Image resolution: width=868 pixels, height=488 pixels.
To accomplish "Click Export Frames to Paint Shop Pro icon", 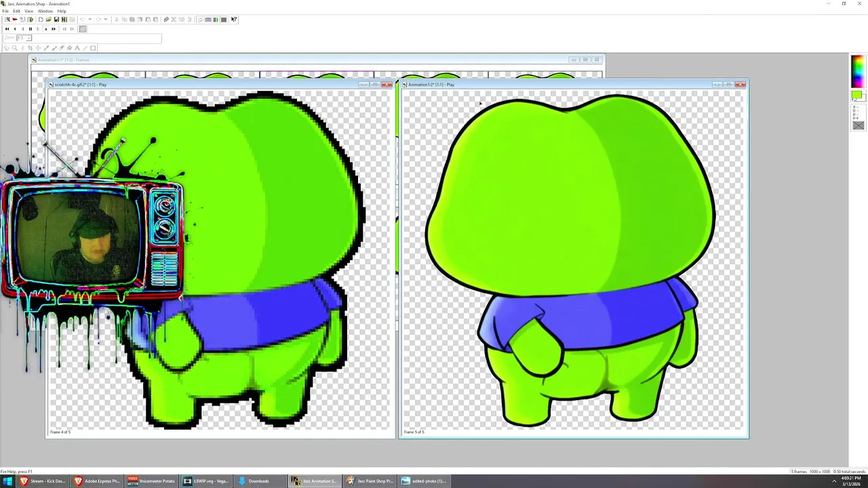I will click(x=31, y=20).
